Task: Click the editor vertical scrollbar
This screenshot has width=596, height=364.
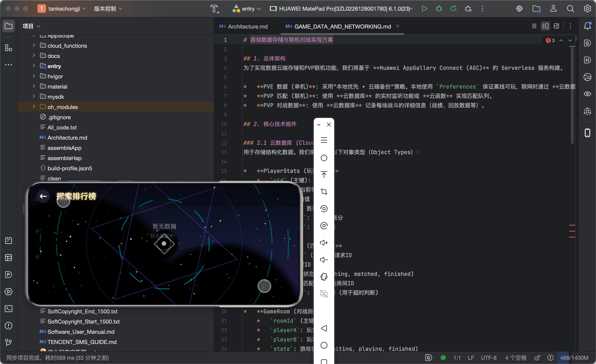Action: (572, 96)
